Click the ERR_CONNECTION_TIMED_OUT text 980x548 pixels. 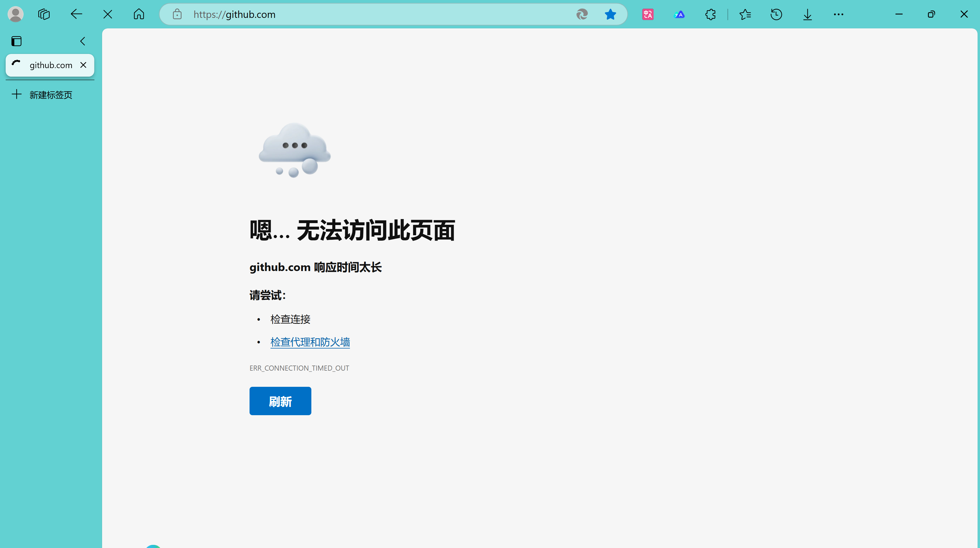299,368
